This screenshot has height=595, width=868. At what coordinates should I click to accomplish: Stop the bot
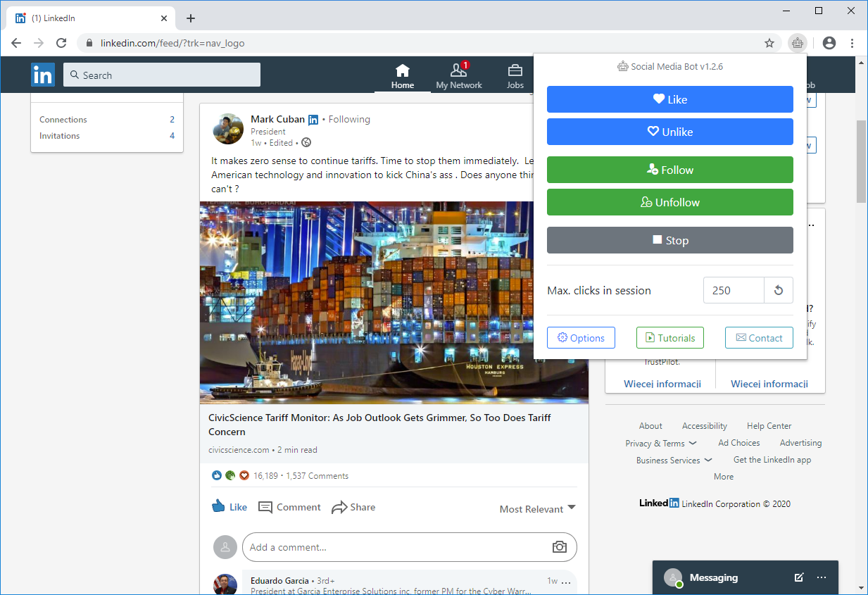click(670, 240)
